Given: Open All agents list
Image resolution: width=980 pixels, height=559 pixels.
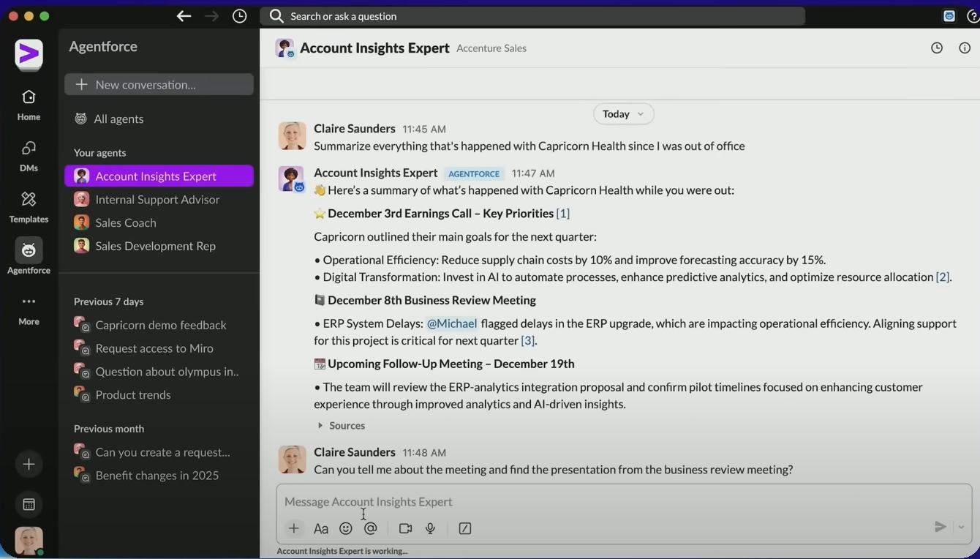Looking at the screenshot, I should point(159,119).
